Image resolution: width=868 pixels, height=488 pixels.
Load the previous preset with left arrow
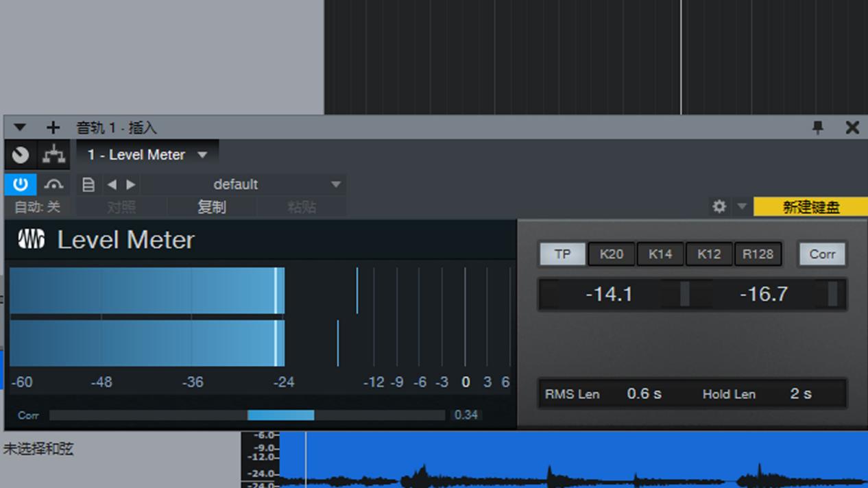coord(112,184)
